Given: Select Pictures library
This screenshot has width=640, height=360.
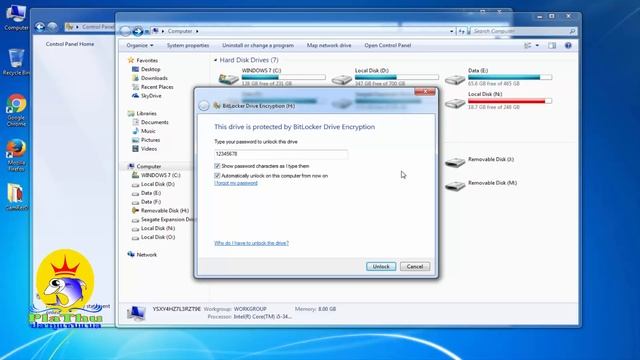Looking at the screenshot, I should click(x=150, y=140).
